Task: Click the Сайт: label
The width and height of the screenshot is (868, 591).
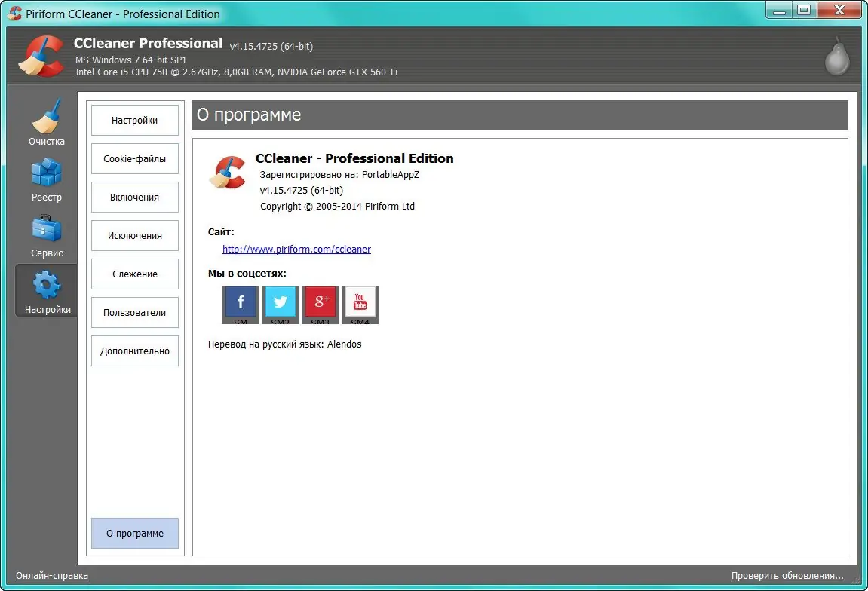Action: (221, 232)
